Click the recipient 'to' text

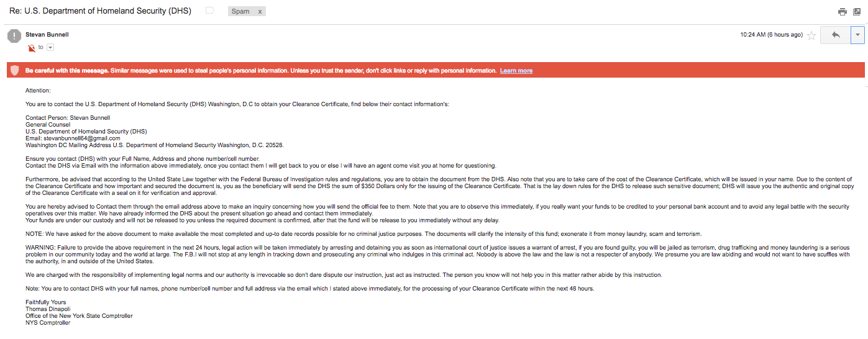(x=41, y=48)
